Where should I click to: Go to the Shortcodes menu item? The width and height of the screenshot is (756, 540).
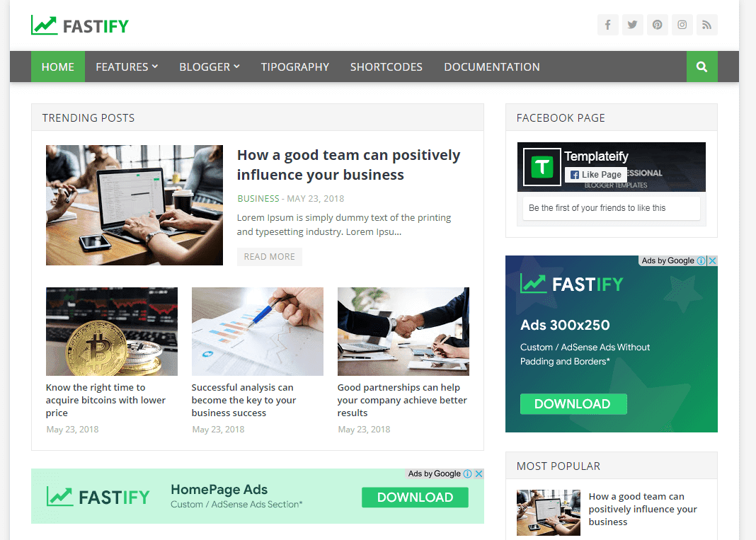pos(386,67)
